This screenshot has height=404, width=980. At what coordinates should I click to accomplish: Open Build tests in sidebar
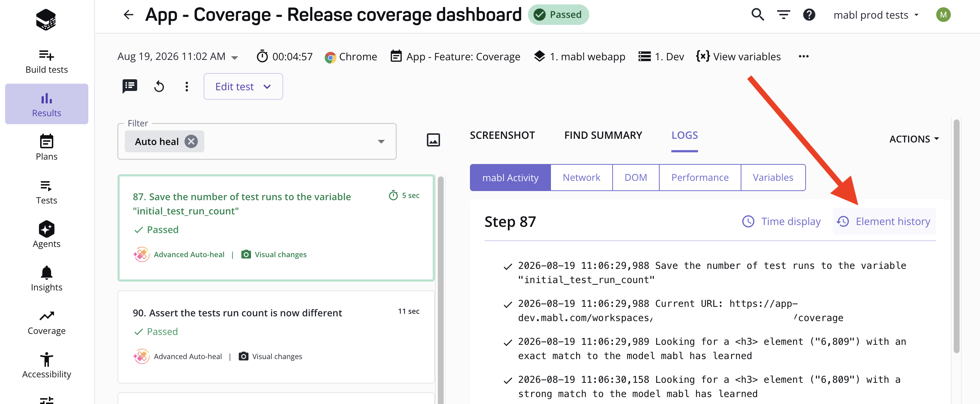pos(46,61)
